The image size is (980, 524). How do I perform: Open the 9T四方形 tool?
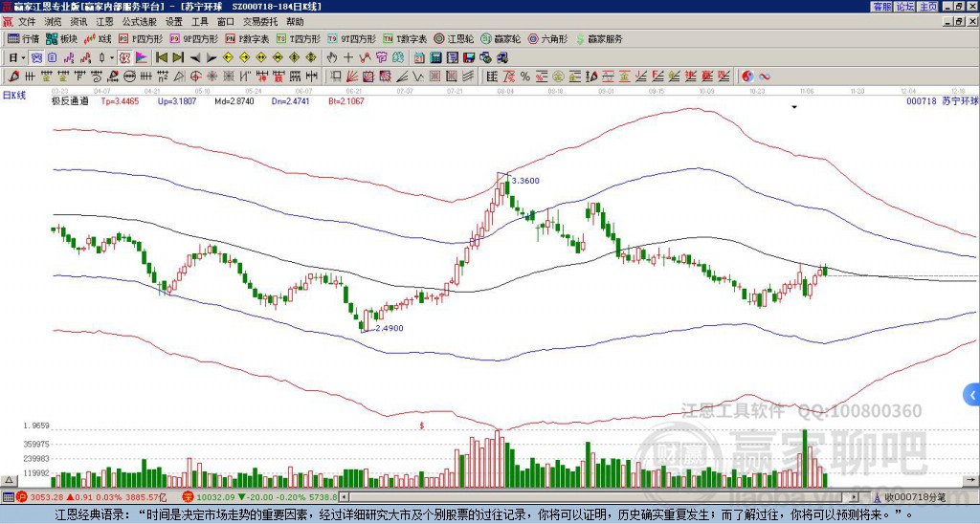(352, 38)
